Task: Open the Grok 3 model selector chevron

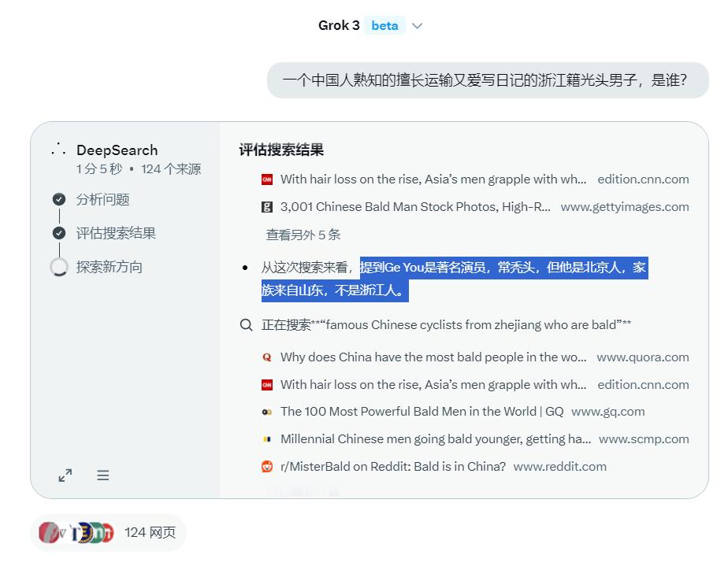Action: pos(417,26)
